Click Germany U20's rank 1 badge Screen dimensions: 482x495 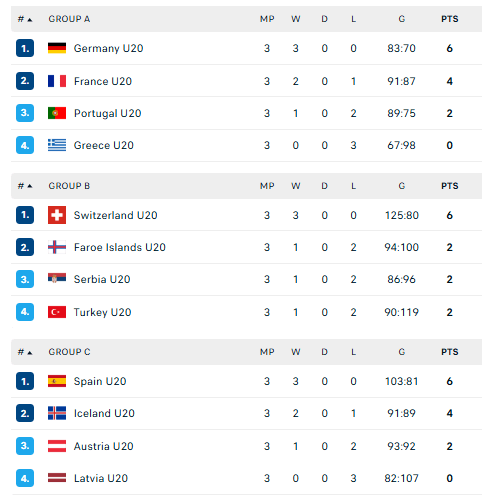pyautogui.click(x=25, y=48)
